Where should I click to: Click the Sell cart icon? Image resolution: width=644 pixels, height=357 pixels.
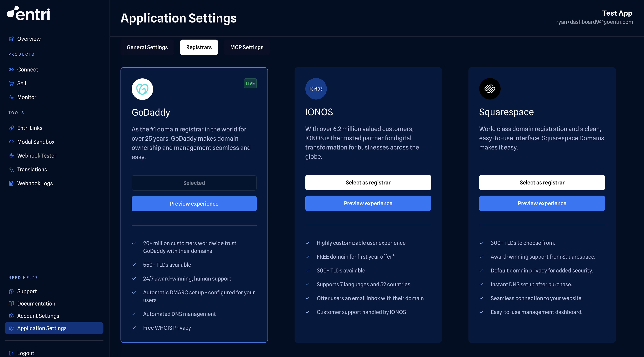[x=11, y=83]
